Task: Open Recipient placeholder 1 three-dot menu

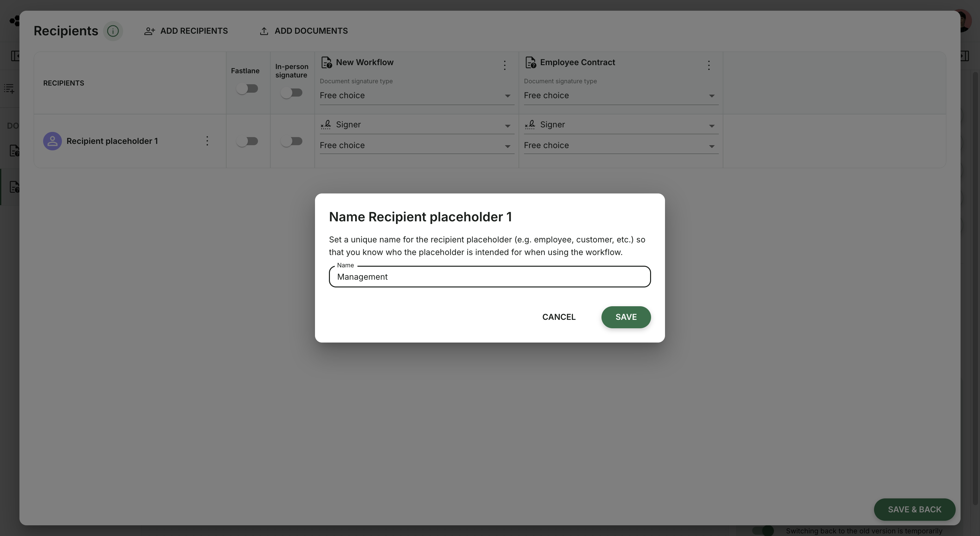Action: click(207, 141)
